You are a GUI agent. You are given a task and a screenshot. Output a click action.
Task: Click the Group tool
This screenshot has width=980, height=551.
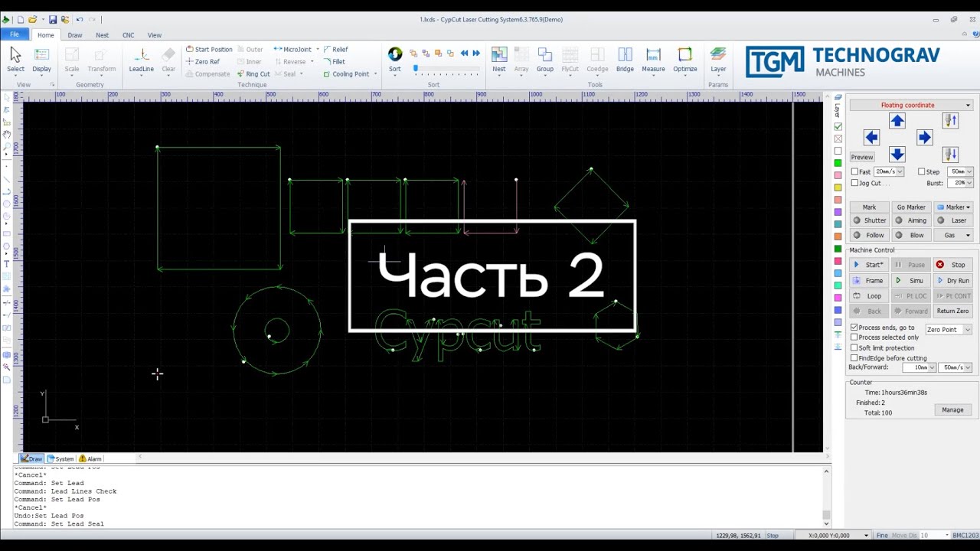click(x=545, y=60)
